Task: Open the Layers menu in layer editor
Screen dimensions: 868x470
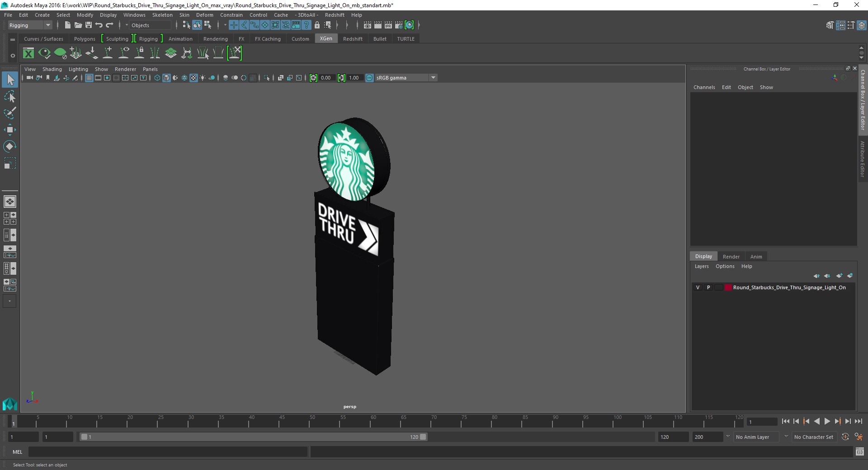Action: pos(702,266)
